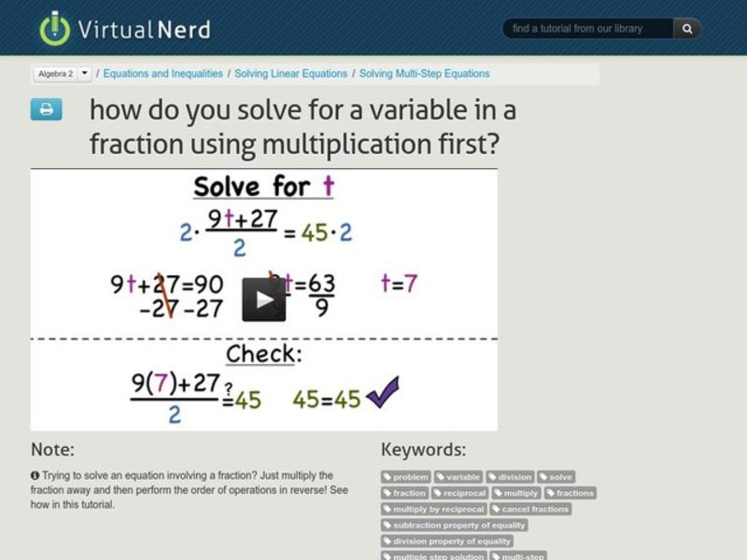This screenshot has width=747, height=560.
Task: Click the tutorial search input field
Action: [x=588, y=29]
